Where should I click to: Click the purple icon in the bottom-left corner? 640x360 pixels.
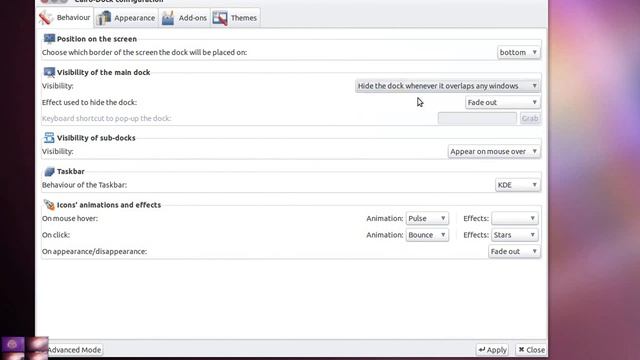point(13,344)
